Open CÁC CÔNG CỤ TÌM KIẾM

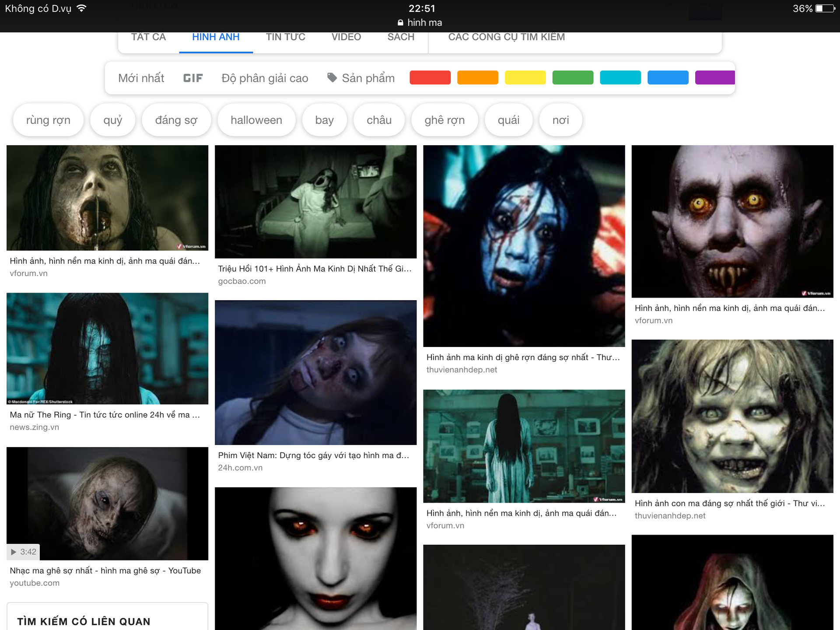click(506, 38)
